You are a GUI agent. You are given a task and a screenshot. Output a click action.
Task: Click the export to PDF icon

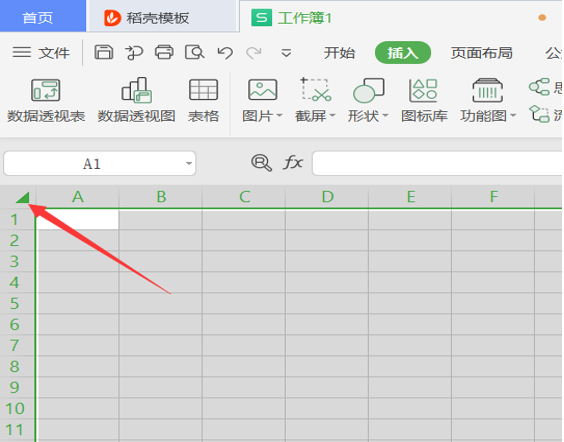tap(134, 53)
